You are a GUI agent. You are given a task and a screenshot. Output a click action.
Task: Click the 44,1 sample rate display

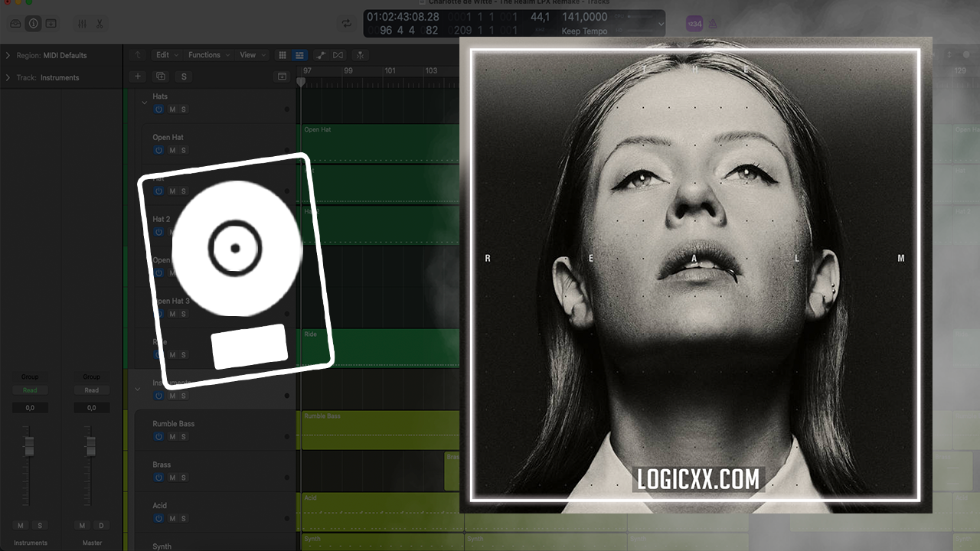coord(540,17)
